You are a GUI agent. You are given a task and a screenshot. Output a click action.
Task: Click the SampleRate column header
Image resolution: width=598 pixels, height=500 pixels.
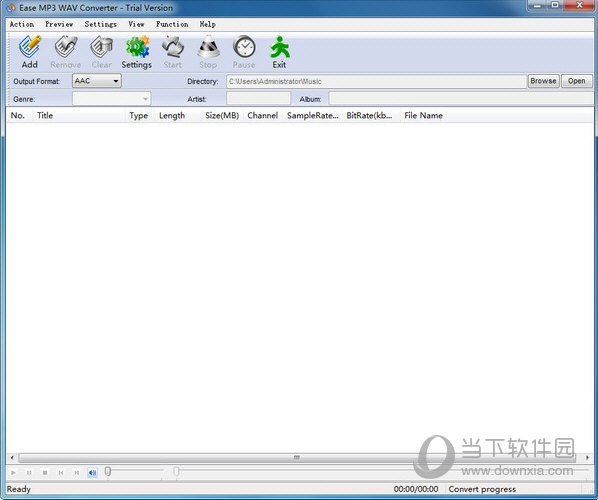pos(313,116)
